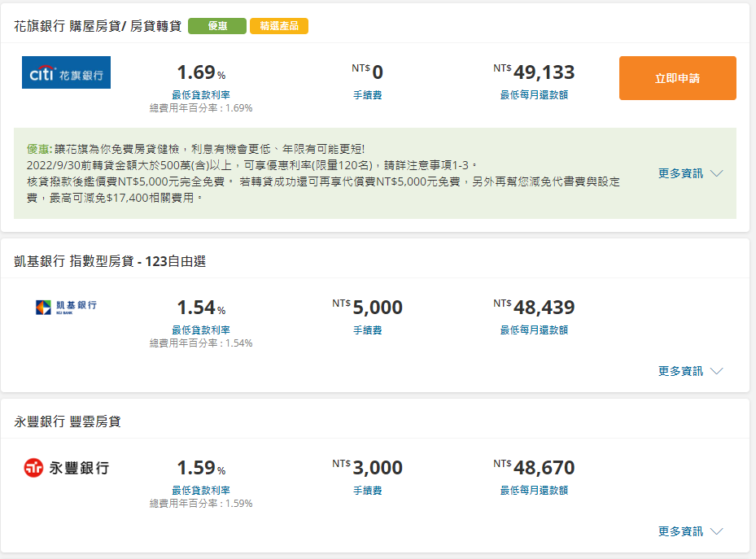Click the NT$48,670 monthly payment
The image size is (756, 559).
534,468
